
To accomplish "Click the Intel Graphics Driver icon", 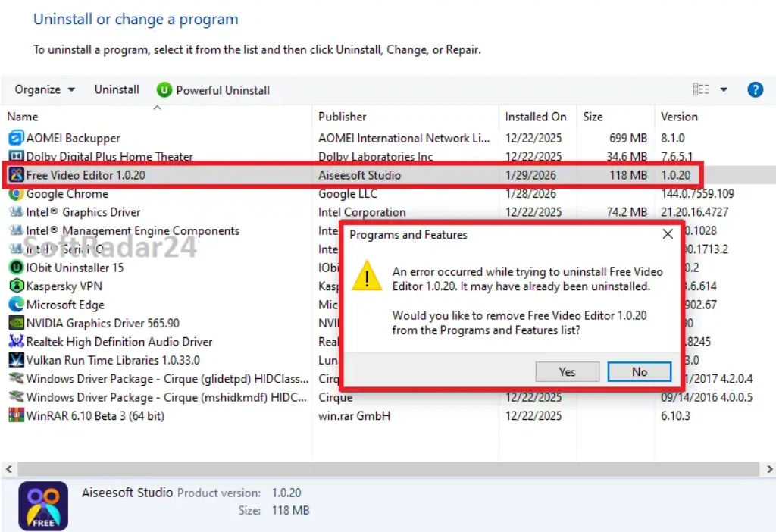I will pos(17,211).
